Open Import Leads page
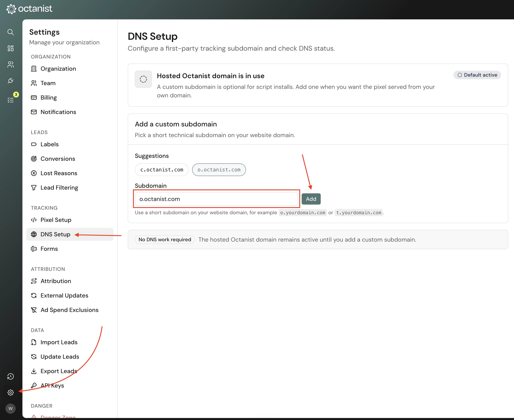This screenshot has height=420, width=514. (x=70, y=342)
